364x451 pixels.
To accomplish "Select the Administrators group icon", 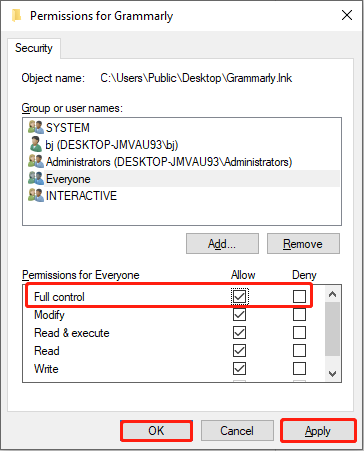I will (x=36, y=161).
